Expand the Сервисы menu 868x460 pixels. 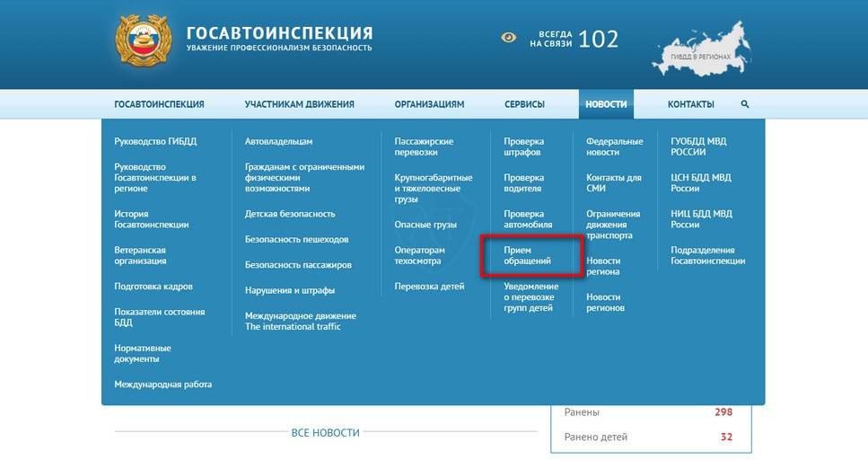tap(524, 104)
